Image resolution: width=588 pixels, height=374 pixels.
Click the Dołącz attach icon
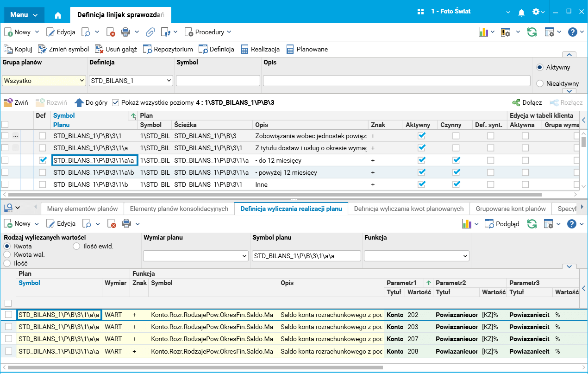click(x=516, y=102)
